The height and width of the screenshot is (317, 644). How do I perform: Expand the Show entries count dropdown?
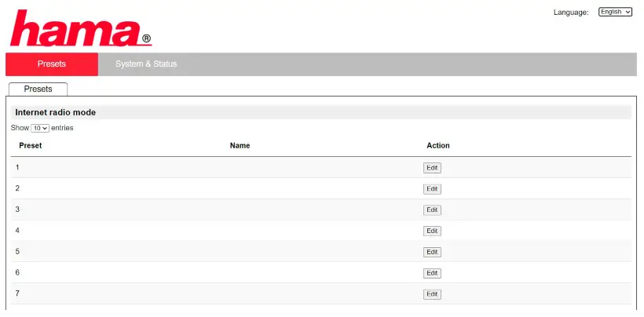tap(40, 128)
